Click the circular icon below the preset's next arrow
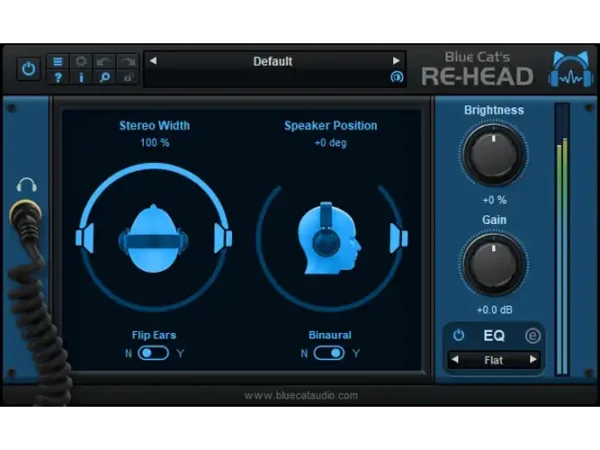Screen dimensions: 600x450 click(x=396, y=77)
